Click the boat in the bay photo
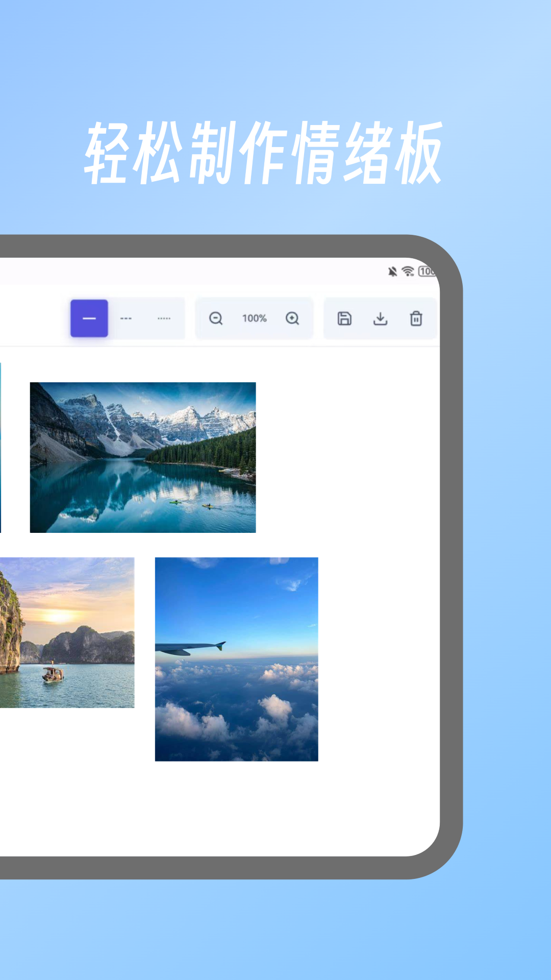The height and width of the screenshot is (980, 551). tap(53, 674)
